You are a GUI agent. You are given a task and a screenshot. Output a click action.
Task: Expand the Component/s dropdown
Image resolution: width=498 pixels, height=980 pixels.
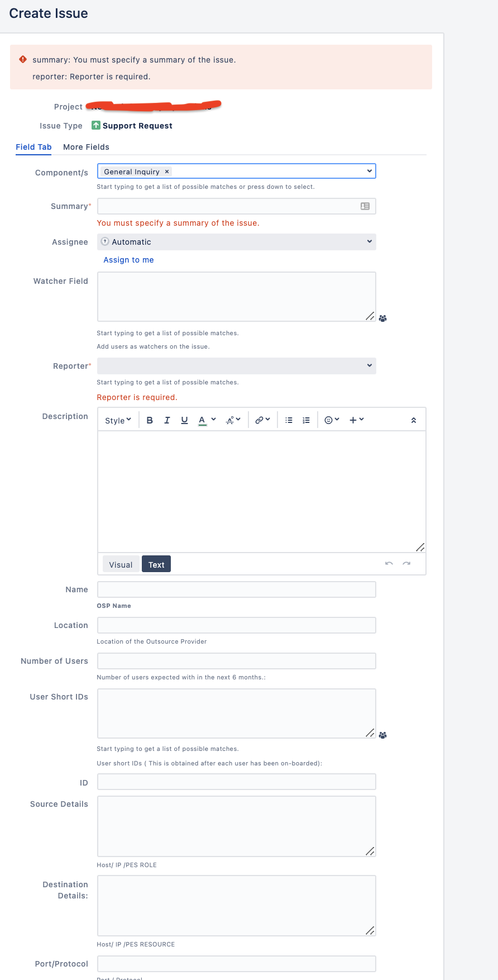[369, 171]
